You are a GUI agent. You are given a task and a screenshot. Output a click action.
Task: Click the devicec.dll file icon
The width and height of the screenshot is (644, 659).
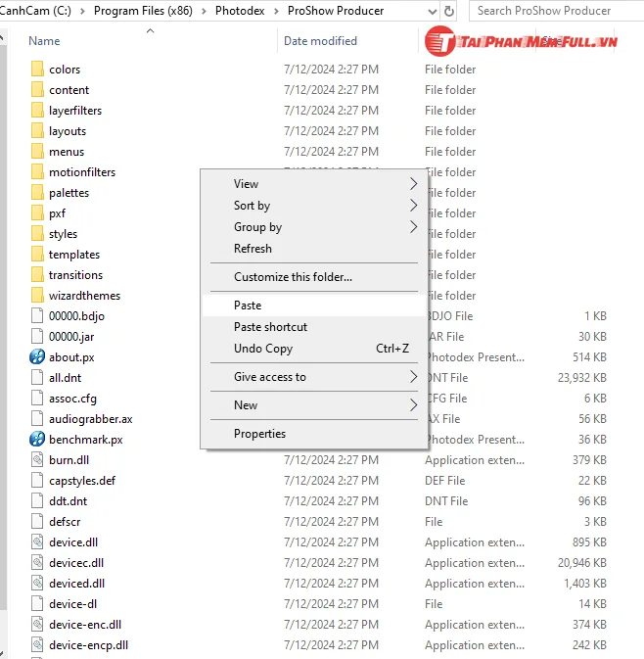pos(37,563)
